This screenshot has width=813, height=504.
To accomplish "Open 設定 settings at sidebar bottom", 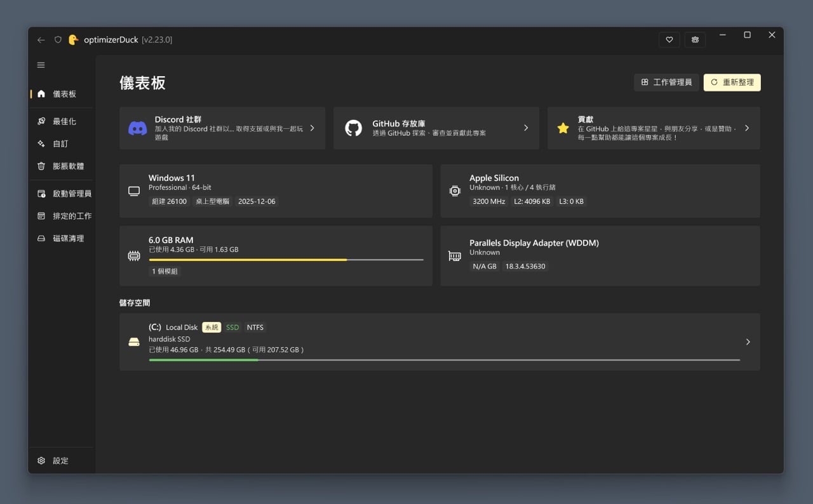I will point(62,461).
